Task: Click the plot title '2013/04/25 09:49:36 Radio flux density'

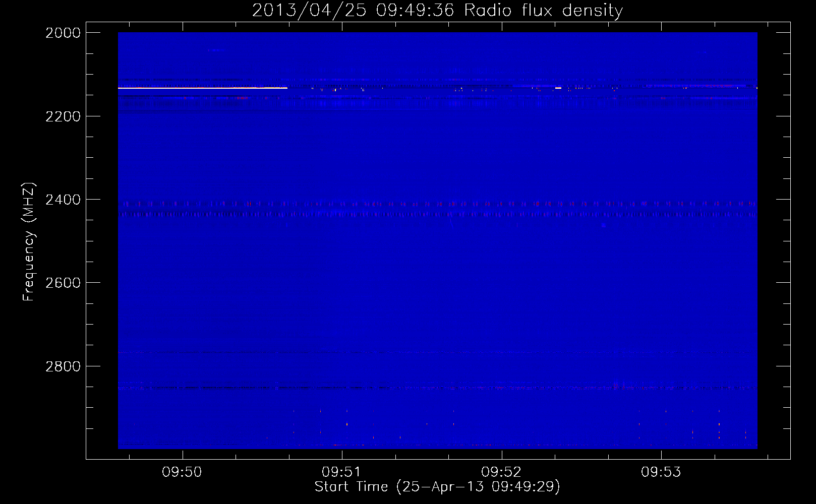Action: [x=437, y=10]
